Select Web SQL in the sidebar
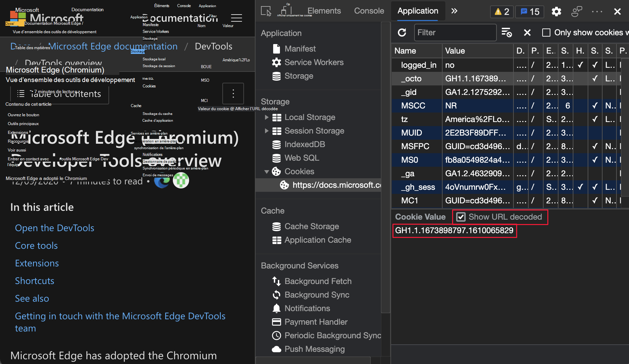Image resolution: width=629 pixels, height=364 pixels. click(x=302, y=158)
